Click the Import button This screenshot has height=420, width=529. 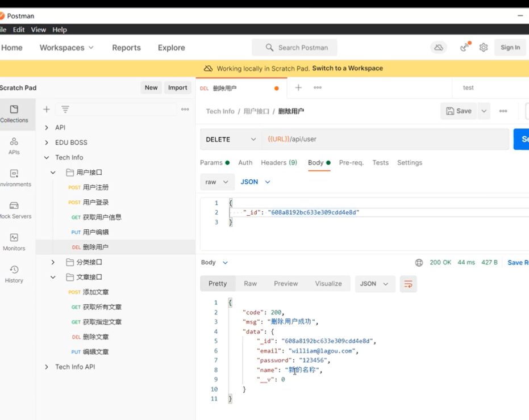tap(177, 87)
